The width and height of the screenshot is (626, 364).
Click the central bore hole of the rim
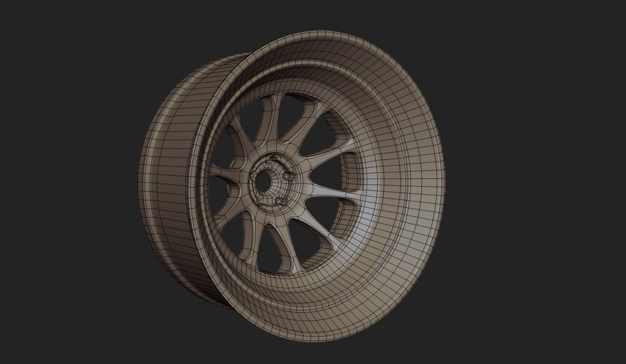click(264, 182)
